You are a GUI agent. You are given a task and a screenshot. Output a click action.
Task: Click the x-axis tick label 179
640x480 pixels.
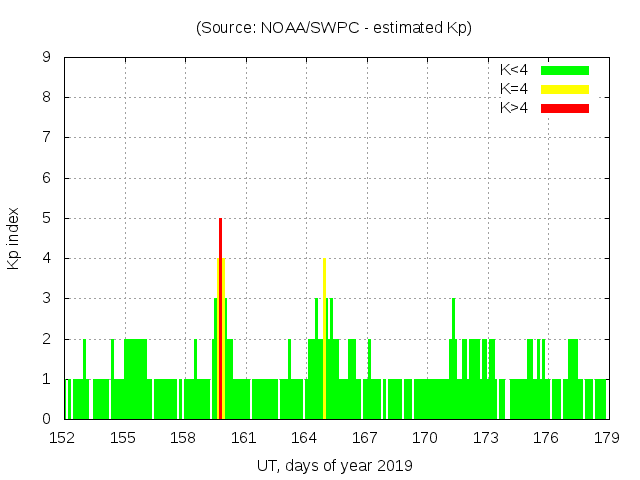(x=606, y=438)
